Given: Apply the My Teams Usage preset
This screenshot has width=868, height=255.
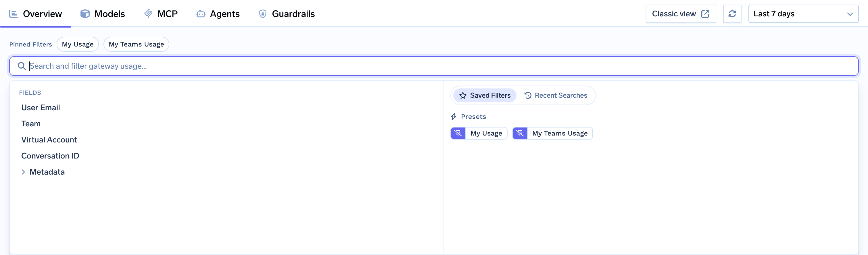Looking at the screenshot, I should point(560,134).
